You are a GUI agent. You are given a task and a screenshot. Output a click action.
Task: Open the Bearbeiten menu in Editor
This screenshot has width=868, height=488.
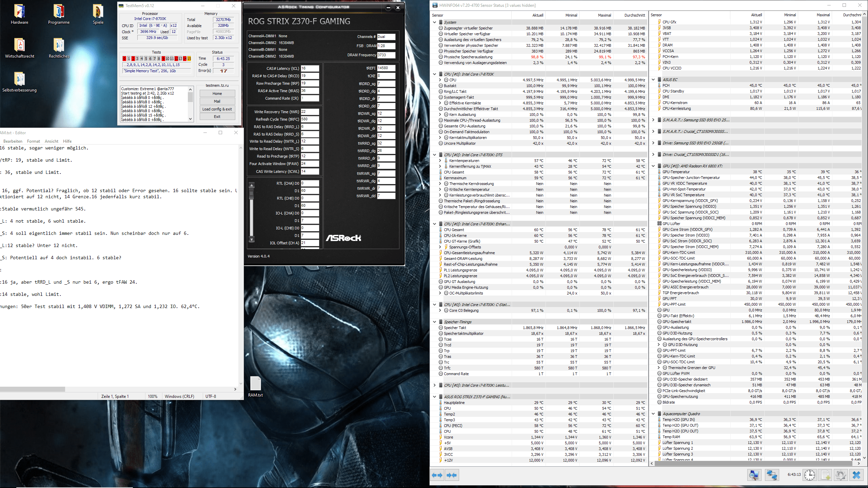(13, 141)
